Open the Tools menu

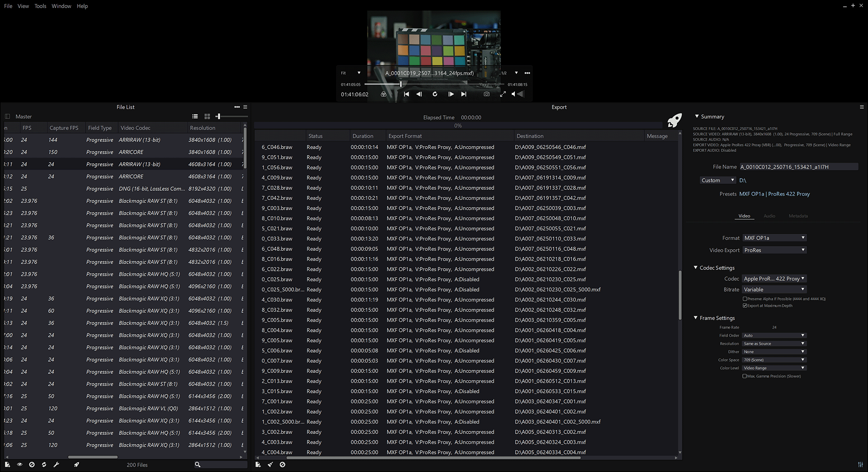tap(40, 6)
